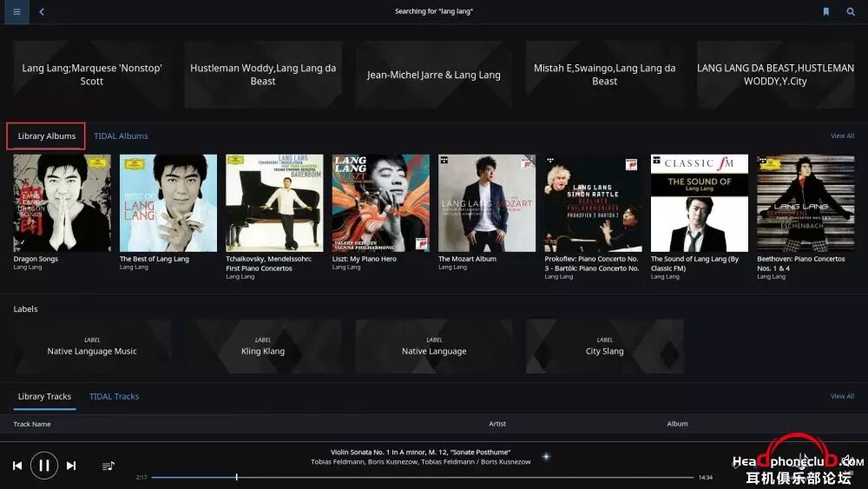Open artist Lang Lang;Marquese 'Nonstop' Scott
The image size is (868, 489).
pyautogui.click(x=92, y=74)
